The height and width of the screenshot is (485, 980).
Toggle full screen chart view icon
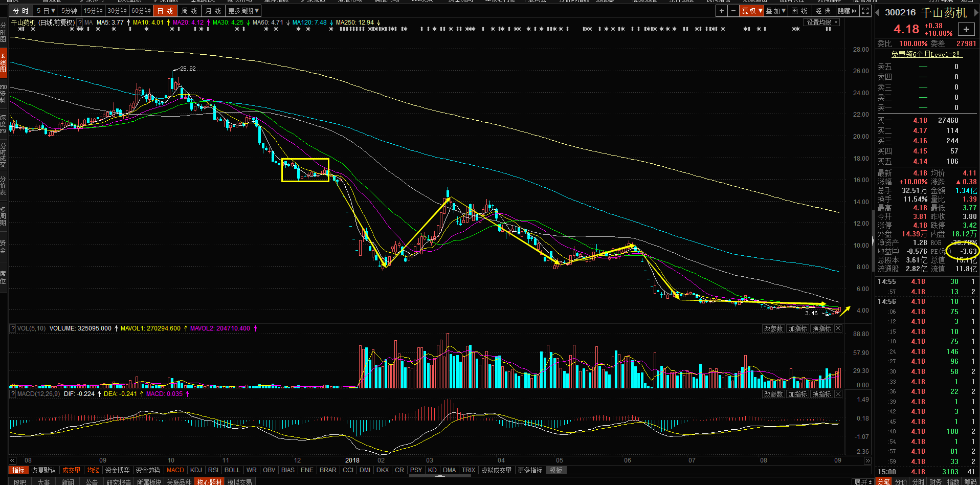click(x=865, y=11)
